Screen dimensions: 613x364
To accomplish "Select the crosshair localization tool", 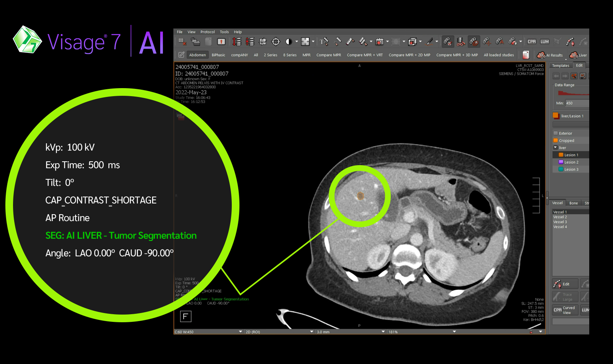I will (275, 41).
